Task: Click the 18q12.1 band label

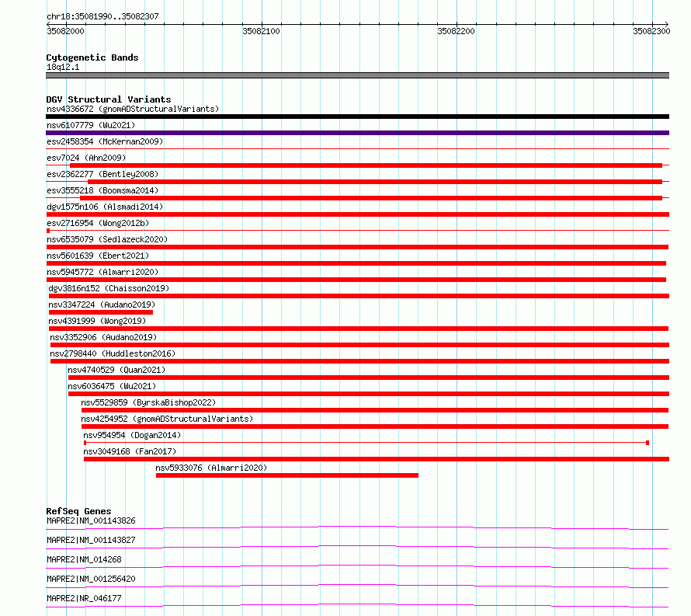Action: tap(63, 67)
